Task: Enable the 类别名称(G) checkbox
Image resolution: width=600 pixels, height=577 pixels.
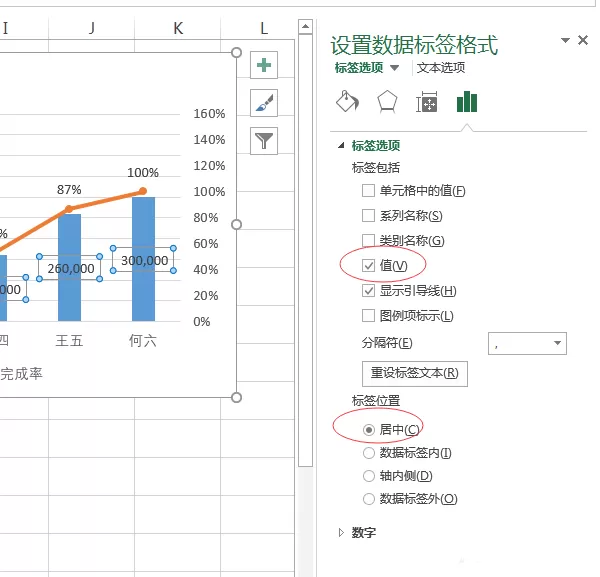Action: pos(368,240)
